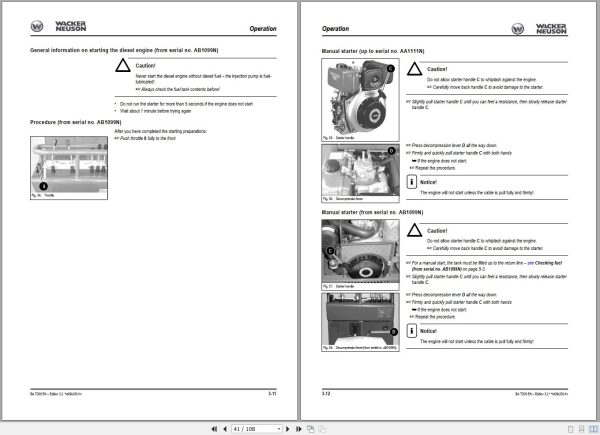The image size is (600, 435).
Task: Click the go to previous view icon
Action: tap(310, 429)
